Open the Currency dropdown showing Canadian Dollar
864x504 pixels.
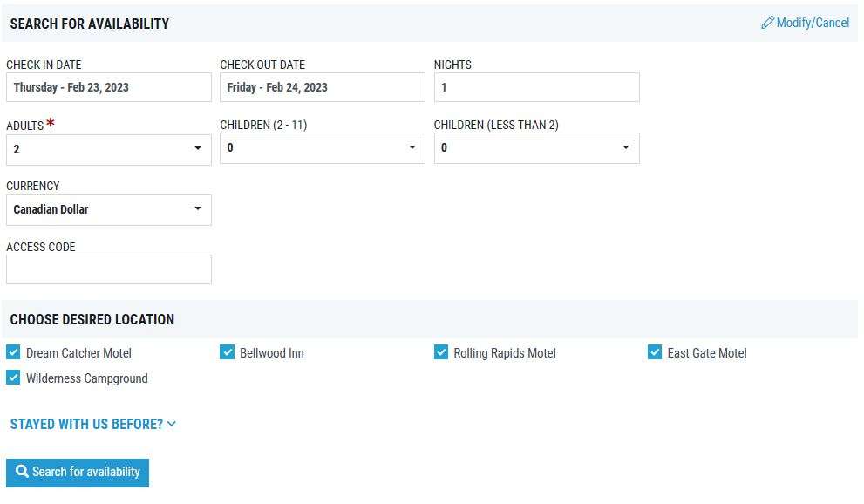pos(109,209)
